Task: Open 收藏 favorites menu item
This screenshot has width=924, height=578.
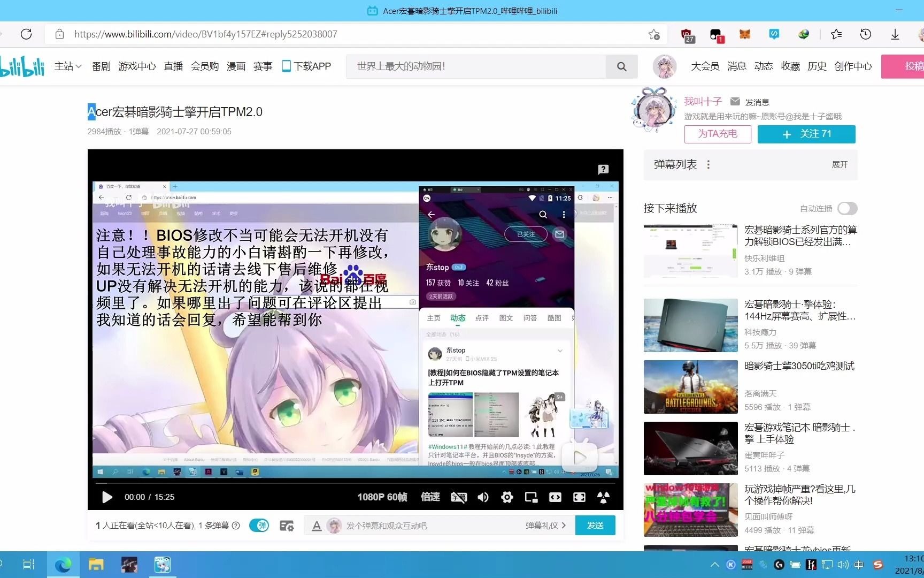Action: point(790,66)
